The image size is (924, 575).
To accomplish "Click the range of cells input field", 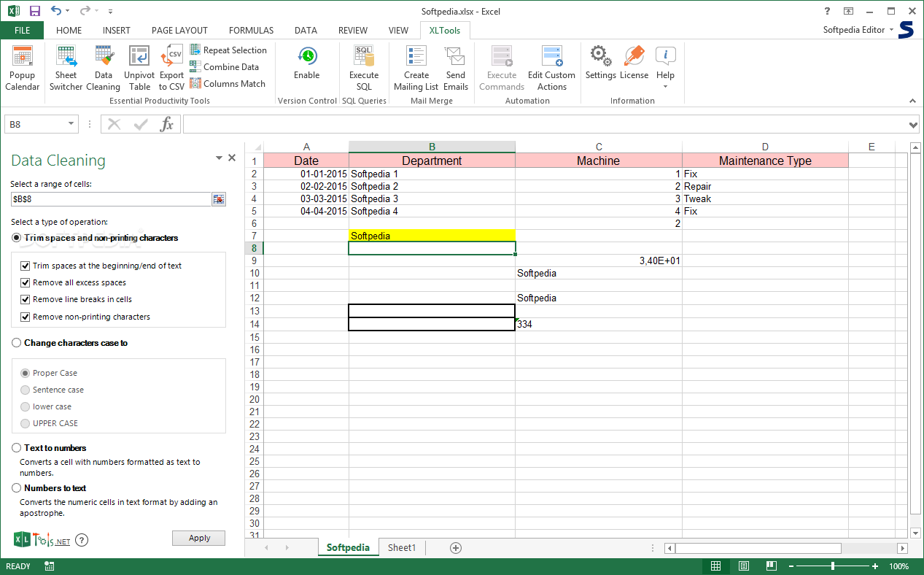I will (111, 198).
